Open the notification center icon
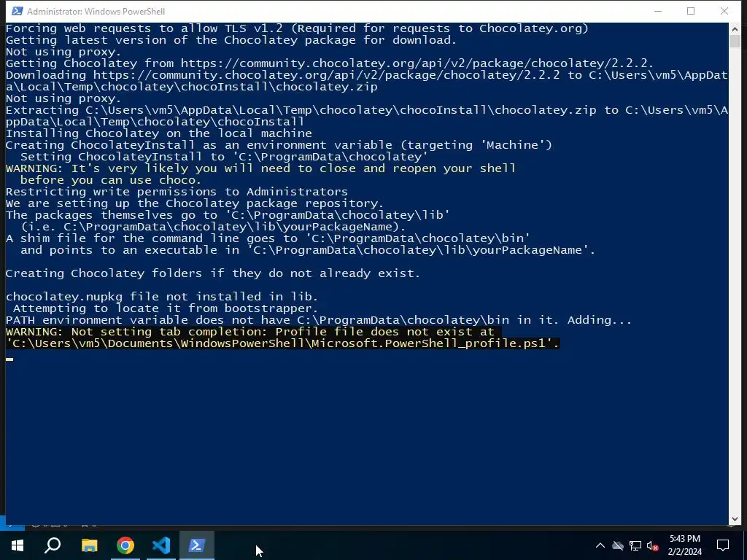This screenshot has width=747, height=560. (723, 545)
